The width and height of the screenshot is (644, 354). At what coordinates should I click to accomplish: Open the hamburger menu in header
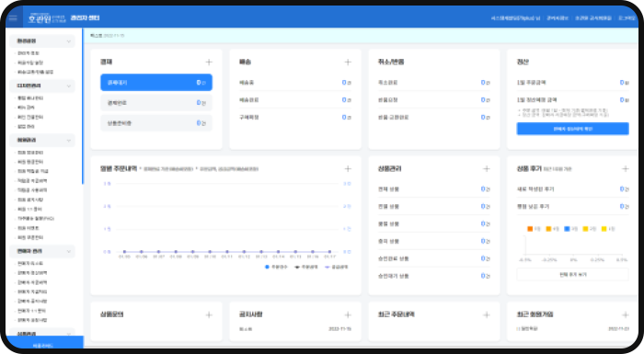tap(13, 17)
